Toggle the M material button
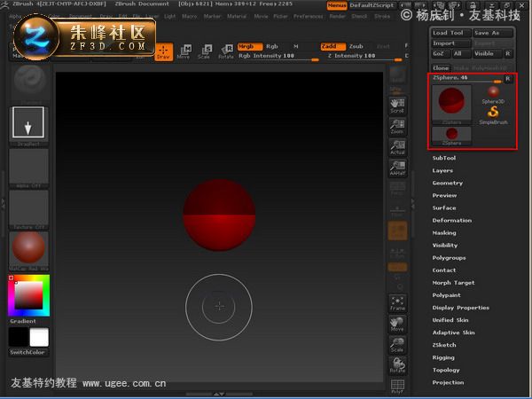 coord(296,46)
